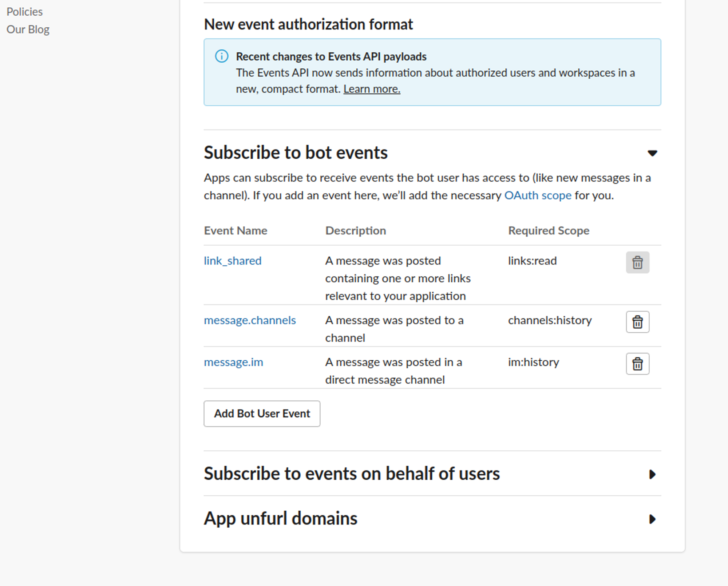Screen dimensions: 728x586
Task: Delete the link_shared event with trash icon
Action: 637,262
